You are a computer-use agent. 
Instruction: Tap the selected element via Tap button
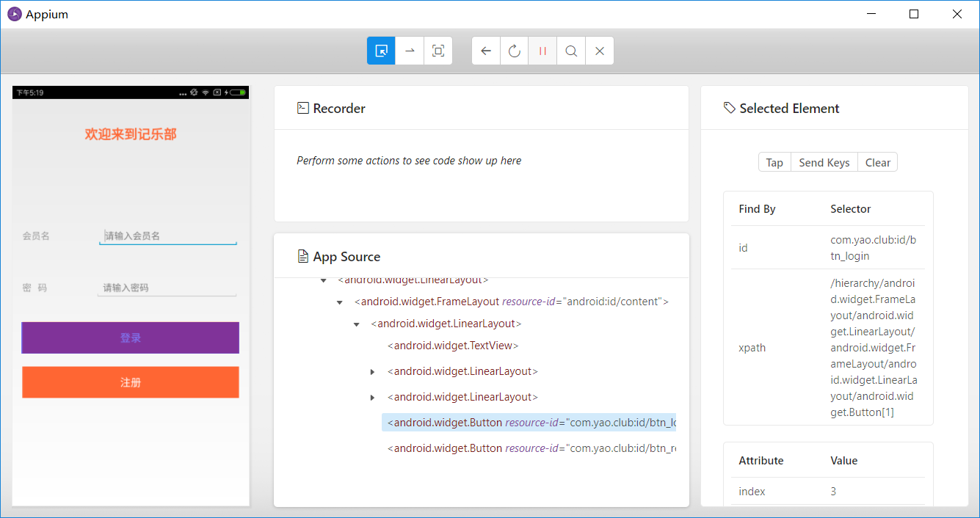pos(774,163)
